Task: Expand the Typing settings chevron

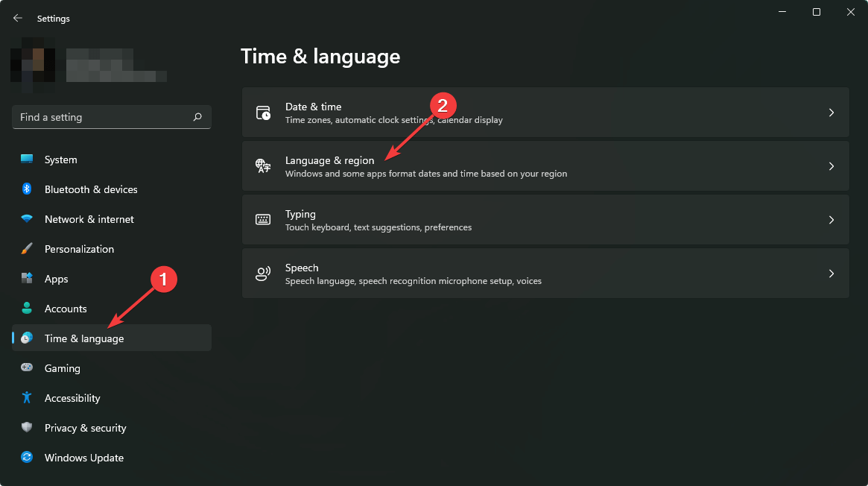Action: coord(831,219)
